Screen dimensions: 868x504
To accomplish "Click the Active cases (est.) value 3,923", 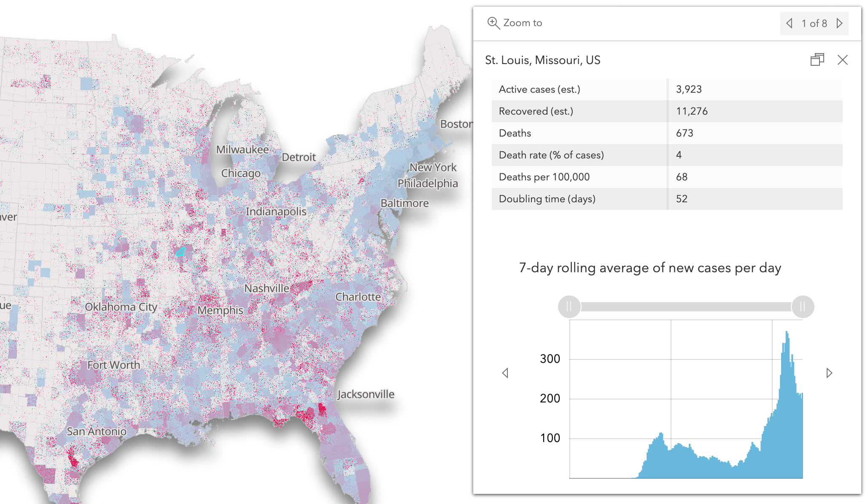I will click(x=689, y=89).
